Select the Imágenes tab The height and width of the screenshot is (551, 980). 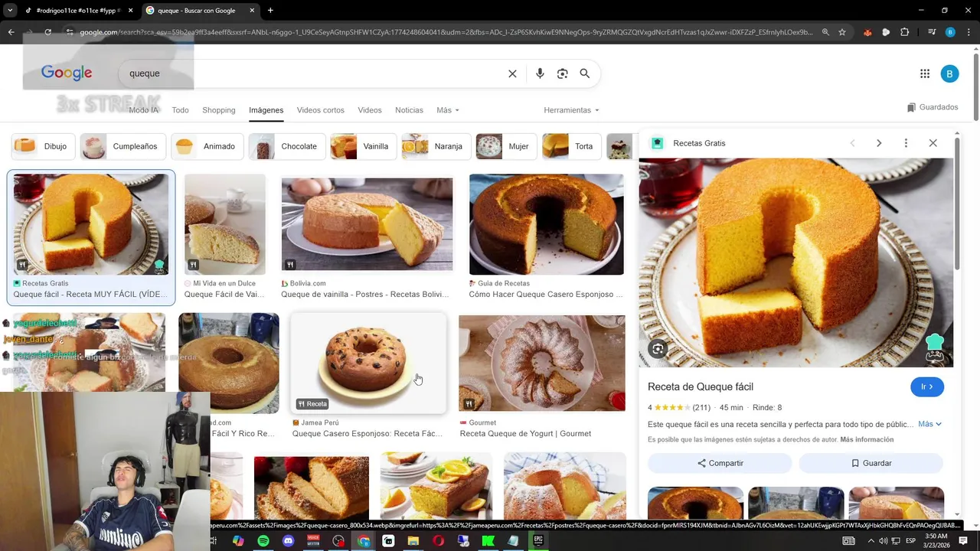pos(266,110)
